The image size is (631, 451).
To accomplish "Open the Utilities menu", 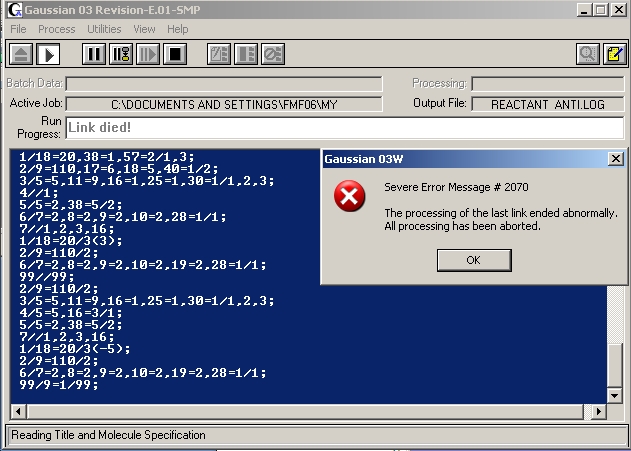I will point(104,29).
